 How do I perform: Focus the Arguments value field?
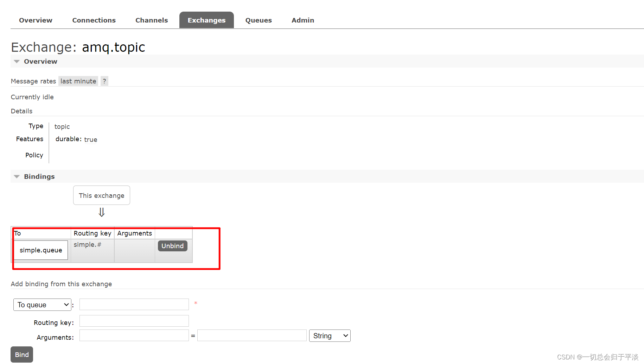[252, 335]
